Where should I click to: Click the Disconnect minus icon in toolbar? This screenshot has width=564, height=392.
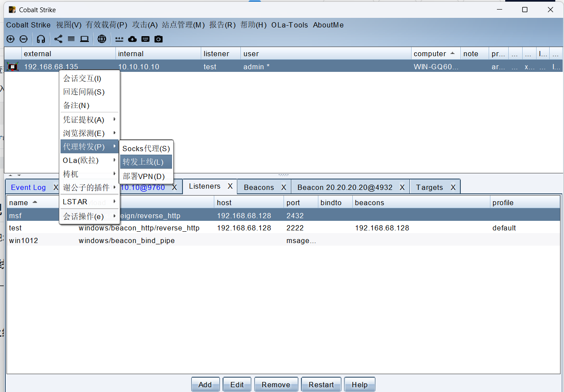click(x=24, y=39)
